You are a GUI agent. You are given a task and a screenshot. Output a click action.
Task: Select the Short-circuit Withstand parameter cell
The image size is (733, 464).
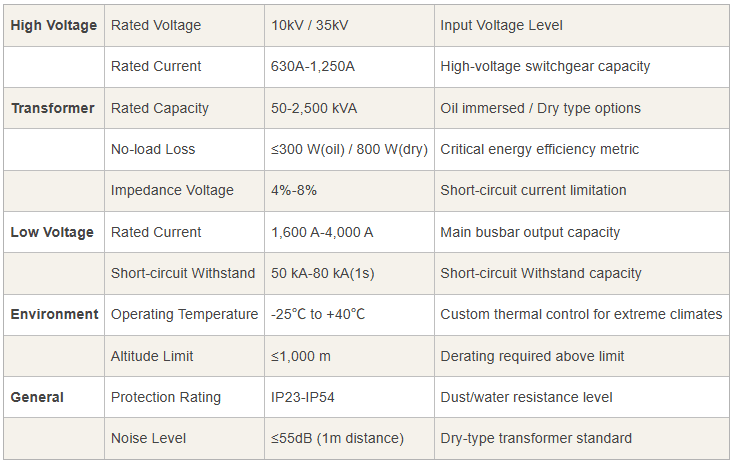point(181,273)
